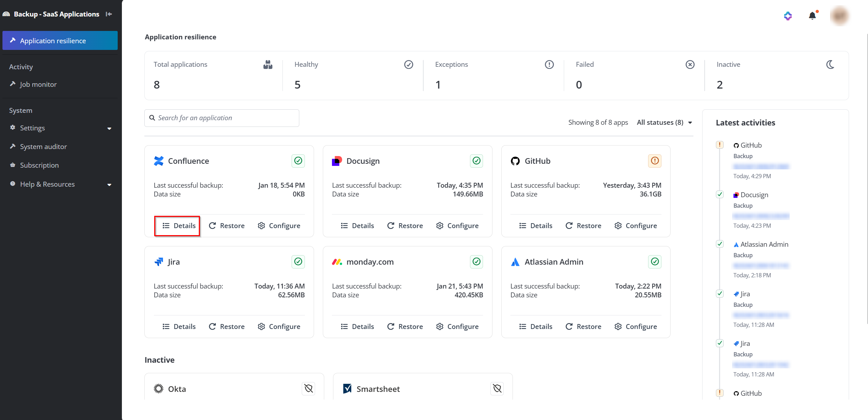Click the monday.com healthy status icon
The width and height of the screenshot is (868, 420).
tap(477, 262)
